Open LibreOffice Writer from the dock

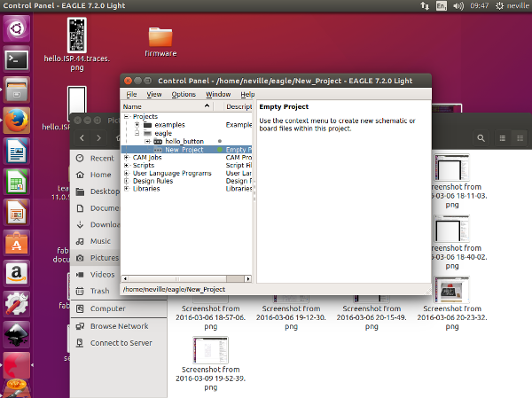(16, 152)
